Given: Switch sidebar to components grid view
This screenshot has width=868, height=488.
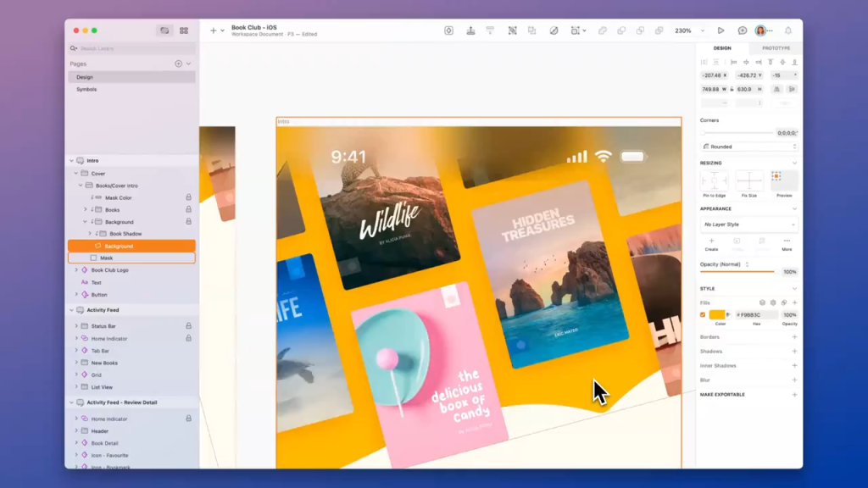Looking at the screenshot, I should (184, 30).
